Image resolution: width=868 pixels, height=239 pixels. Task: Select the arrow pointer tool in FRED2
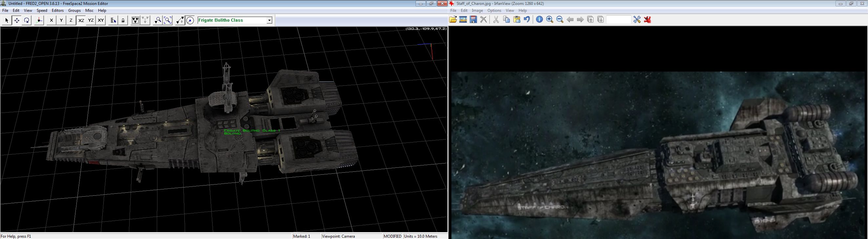[x=7, y=20]
